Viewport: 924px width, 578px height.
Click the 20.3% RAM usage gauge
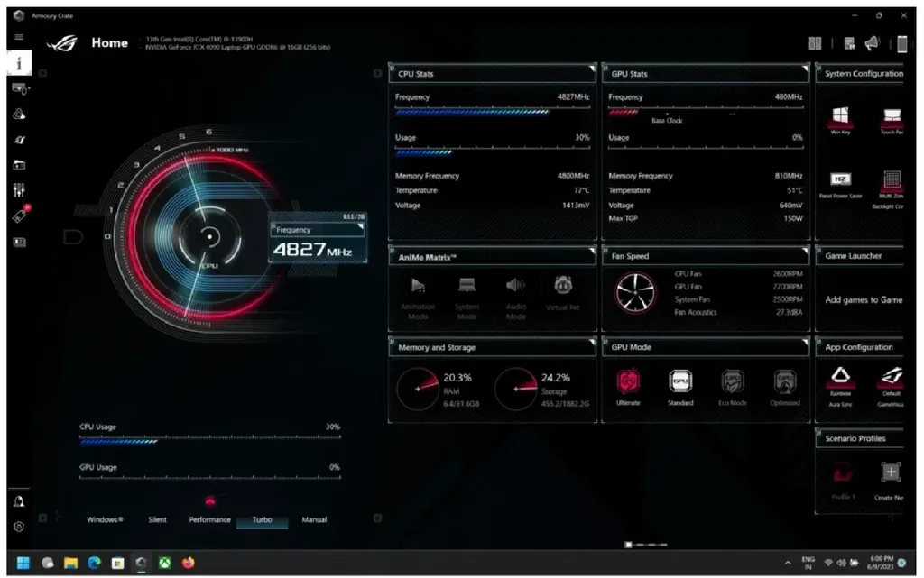coord(418,389)
